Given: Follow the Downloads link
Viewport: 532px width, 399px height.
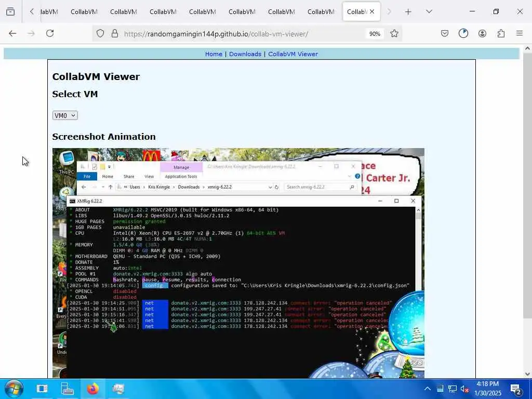Looking at the screenshot, I should click(245, 54).
